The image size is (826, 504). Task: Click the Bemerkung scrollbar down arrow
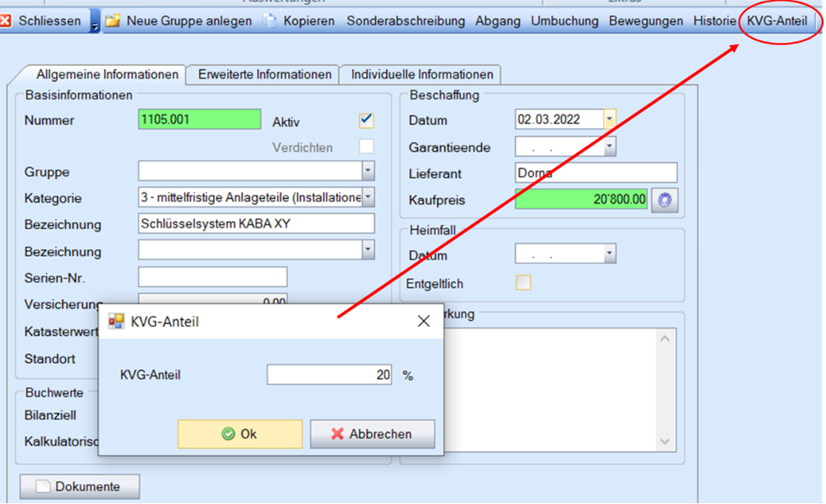665,441
